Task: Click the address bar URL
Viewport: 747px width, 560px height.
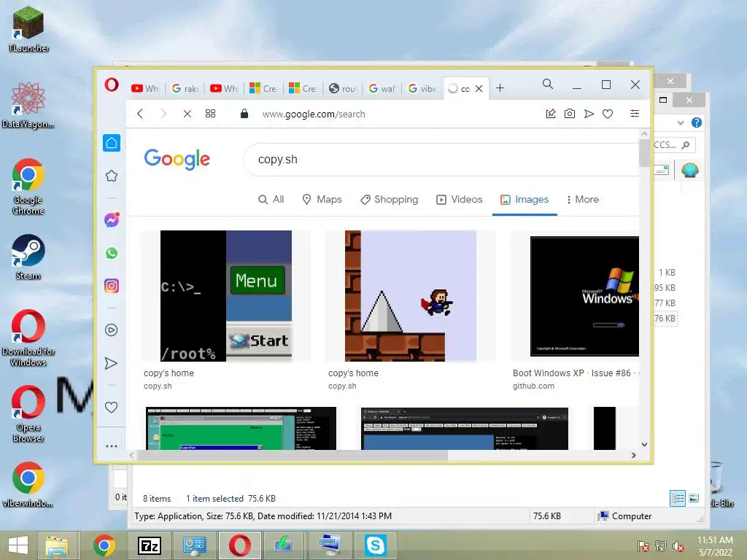Action: (314, 114)
